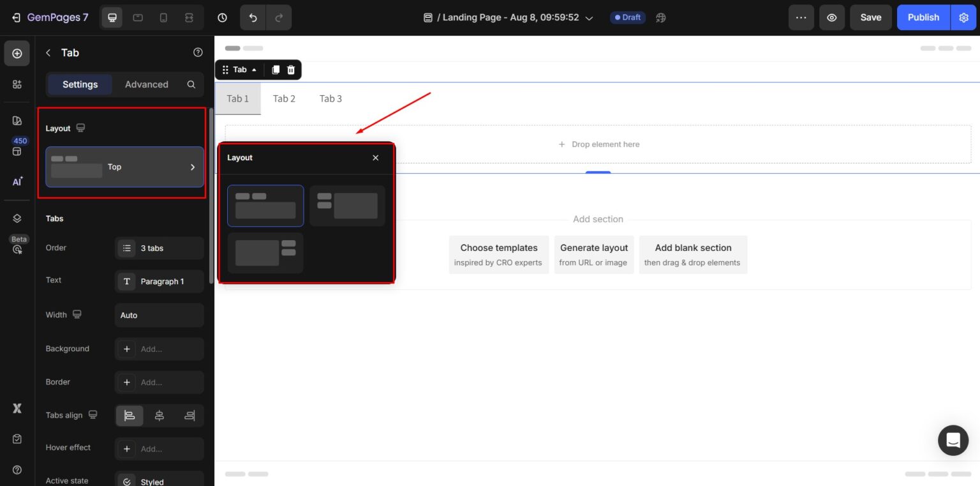
Task: Select Tab 2 in the canvas
Action: (x=284, y=98)
